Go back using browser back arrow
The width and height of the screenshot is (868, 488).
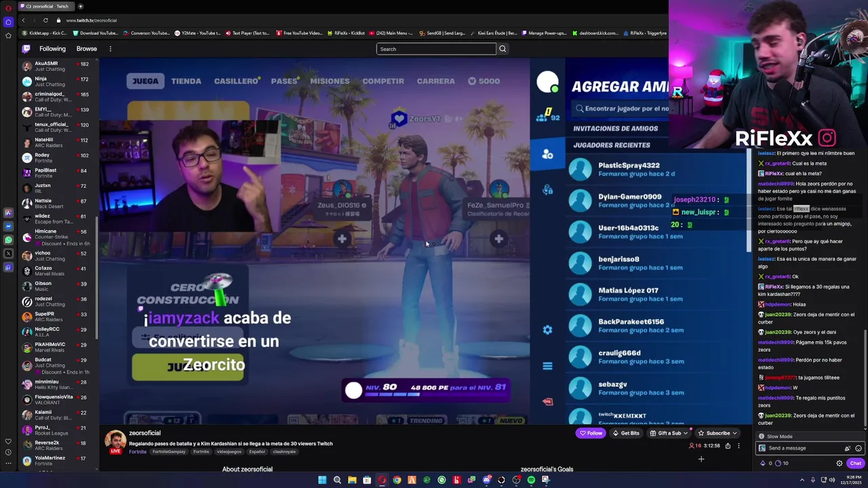(x=23, y=20)
